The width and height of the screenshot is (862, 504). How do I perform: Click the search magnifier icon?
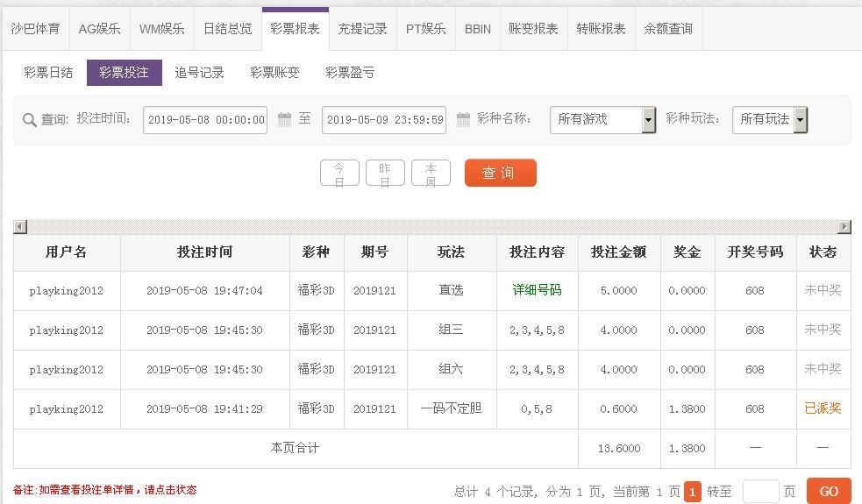coord(29,120)
